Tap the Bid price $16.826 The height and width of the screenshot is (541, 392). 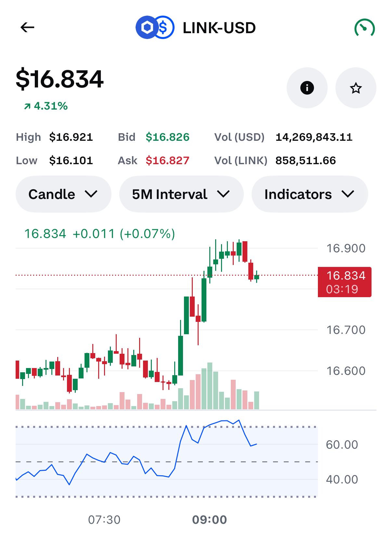(167, 137)
